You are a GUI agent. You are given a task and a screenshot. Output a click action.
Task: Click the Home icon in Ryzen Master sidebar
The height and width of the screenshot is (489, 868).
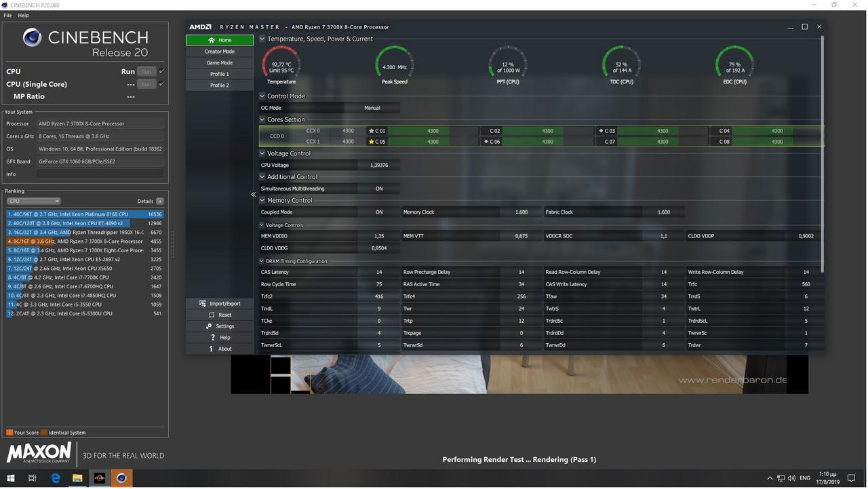[x=212, y=40]
